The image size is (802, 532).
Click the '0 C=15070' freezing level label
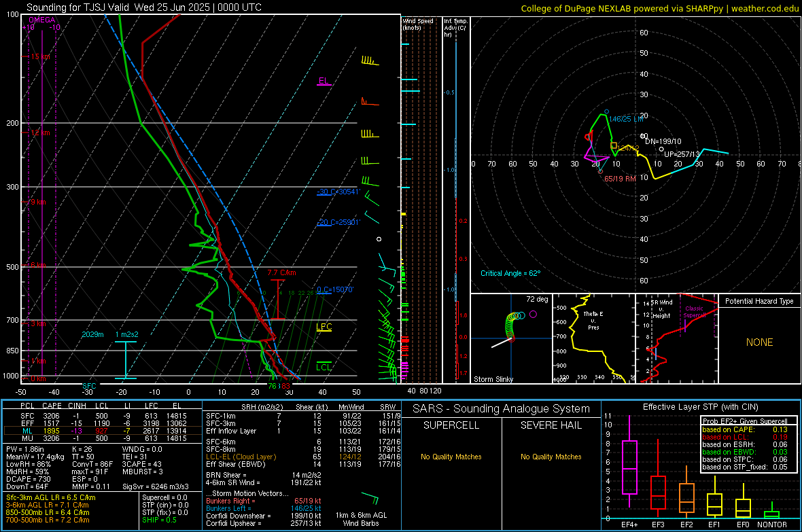point(335,289)
